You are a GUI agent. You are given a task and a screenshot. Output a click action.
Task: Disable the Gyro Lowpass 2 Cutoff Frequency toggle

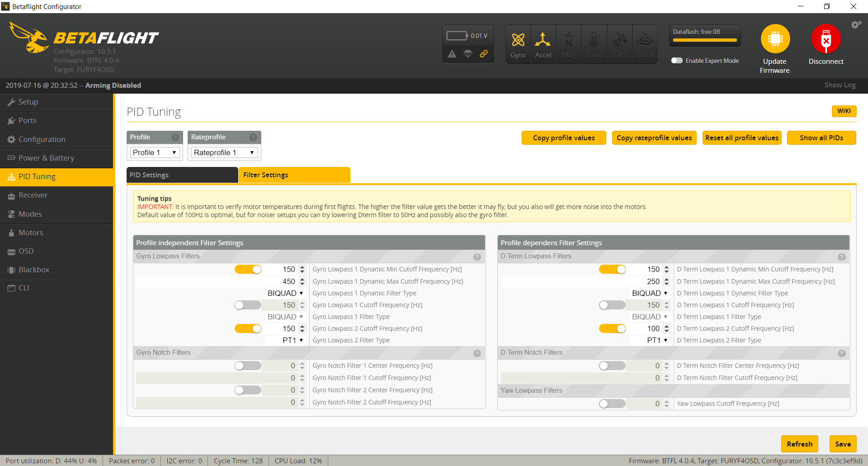(248, 329)
